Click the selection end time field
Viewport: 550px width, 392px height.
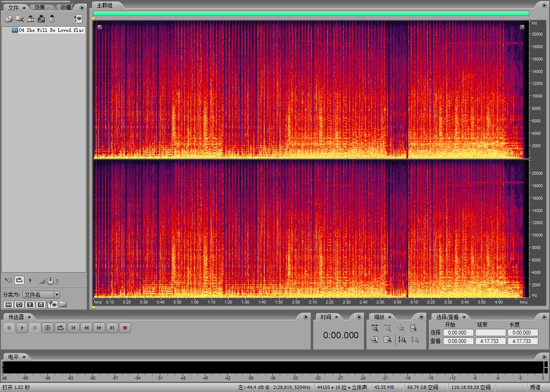[490, 333]
